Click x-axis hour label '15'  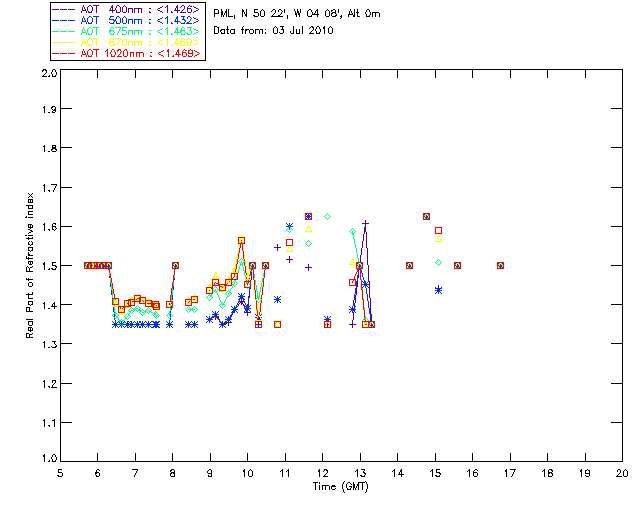tap(435, 473)
